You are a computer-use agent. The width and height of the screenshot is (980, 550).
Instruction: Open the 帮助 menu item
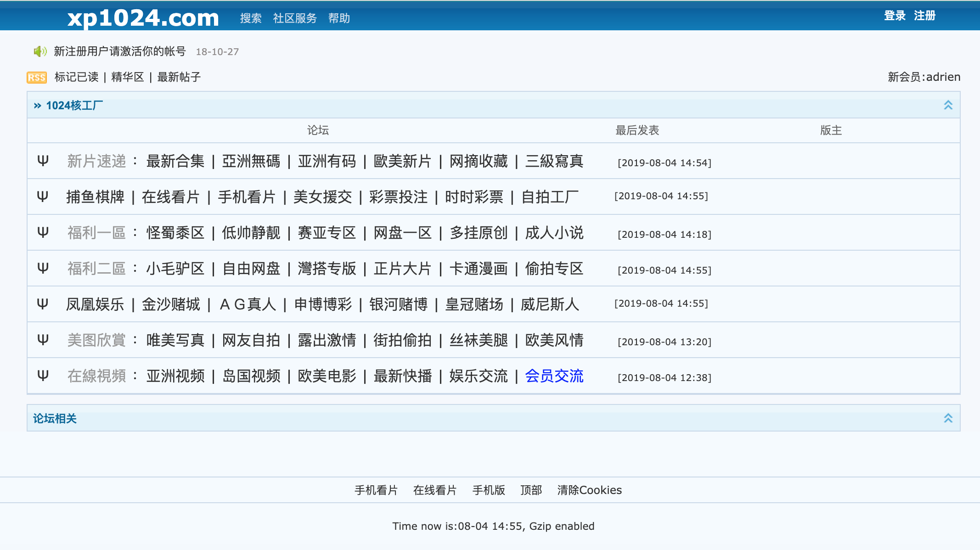coord(339,18)
